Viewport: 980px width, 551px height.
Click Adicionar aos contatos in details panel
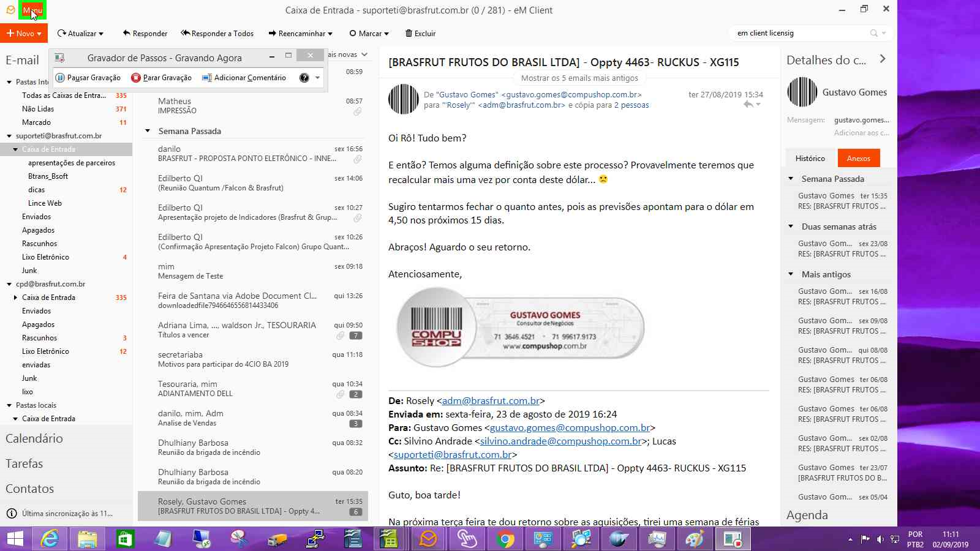861,133
